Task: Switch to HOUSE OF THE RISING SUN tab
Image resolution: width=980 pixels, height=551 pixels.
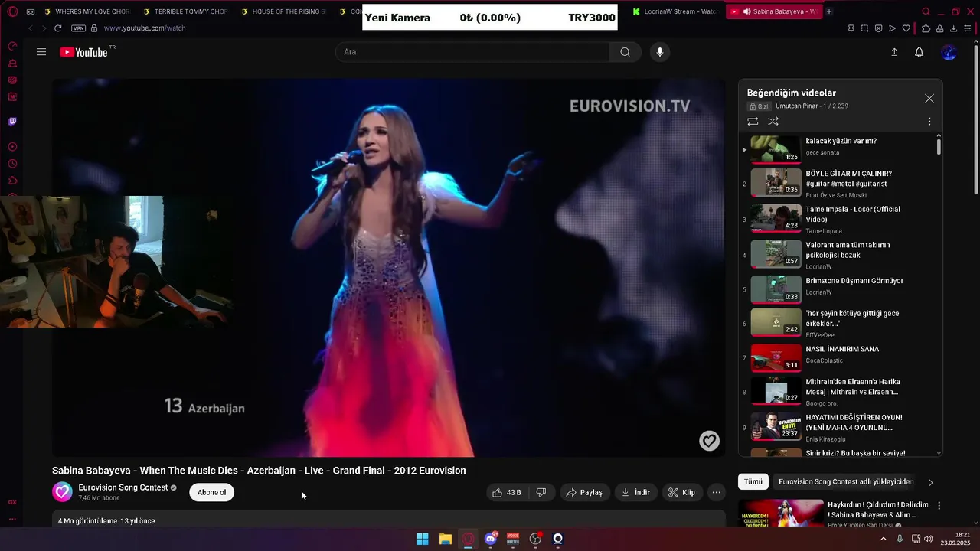Action: click(x=283, y=11)
